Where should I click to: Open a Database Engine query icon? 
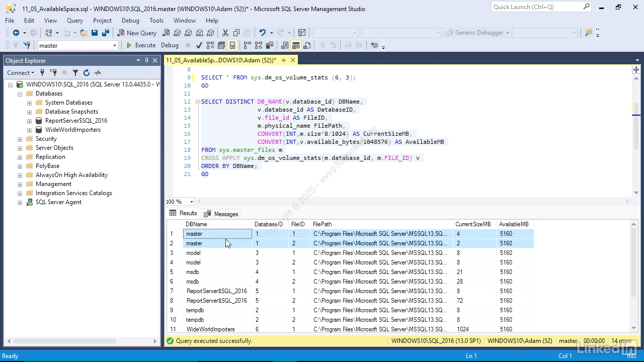point(166,33)
